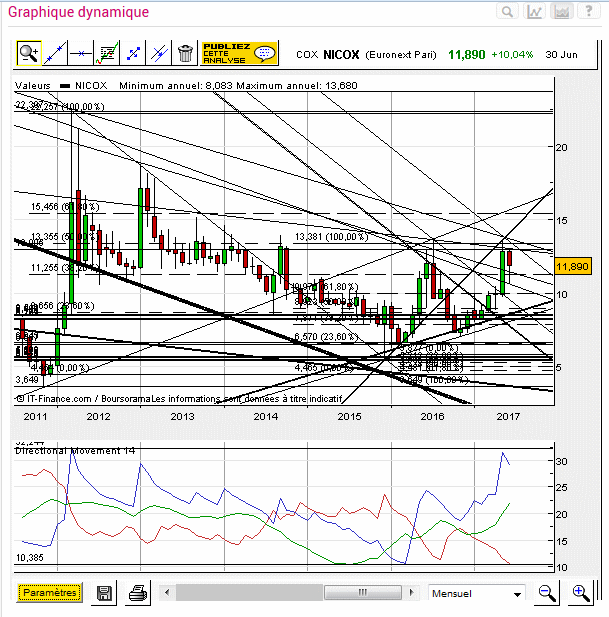This screenshot has height=617, width=609.
Task: Open the Mensuel period dropdown
Action: (477, 593)
